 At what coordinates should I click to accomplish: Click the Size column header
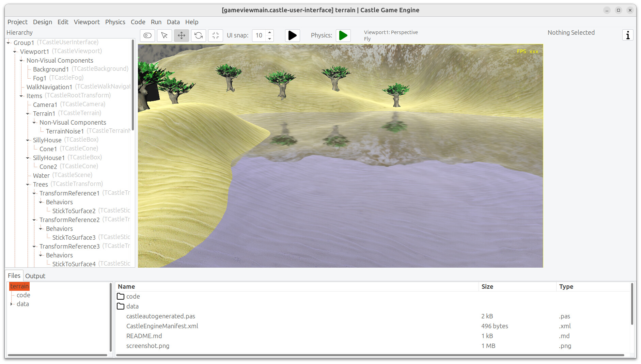487,287
